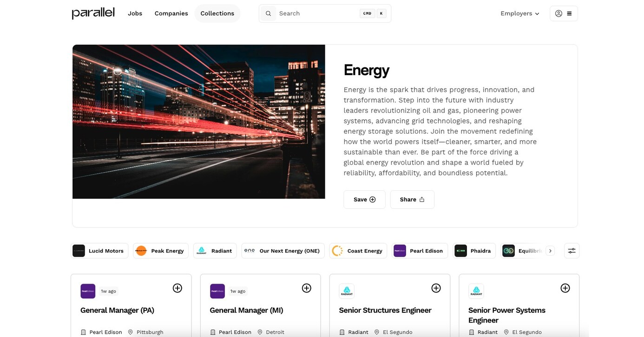Click the location pin icon beside Pittsburgh

131,332
